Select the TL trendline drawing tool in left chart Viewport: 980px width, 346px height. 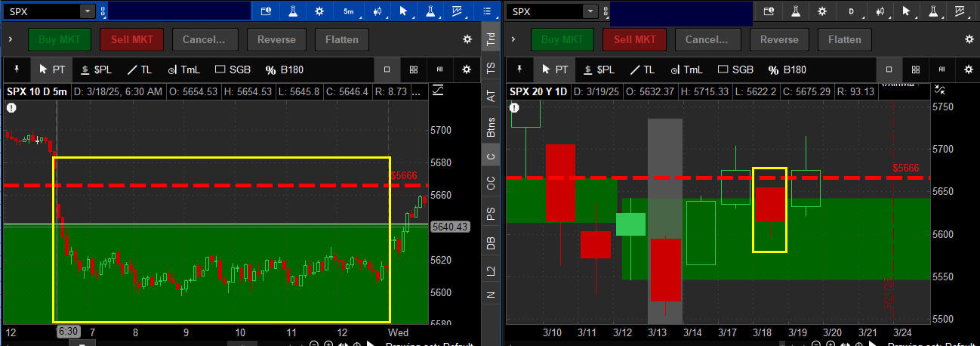click(x=140, y=70)
